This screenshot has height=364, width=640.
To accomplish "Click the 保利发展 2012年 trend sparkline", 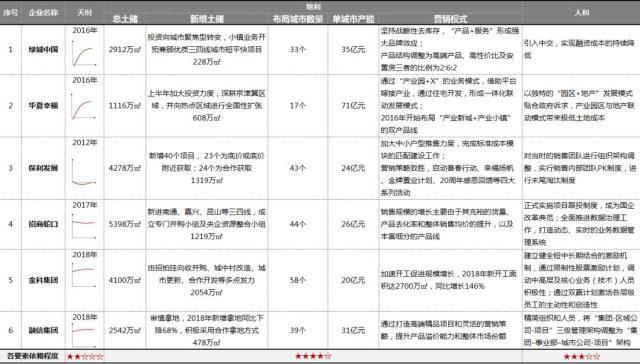I will click(84, 171).
